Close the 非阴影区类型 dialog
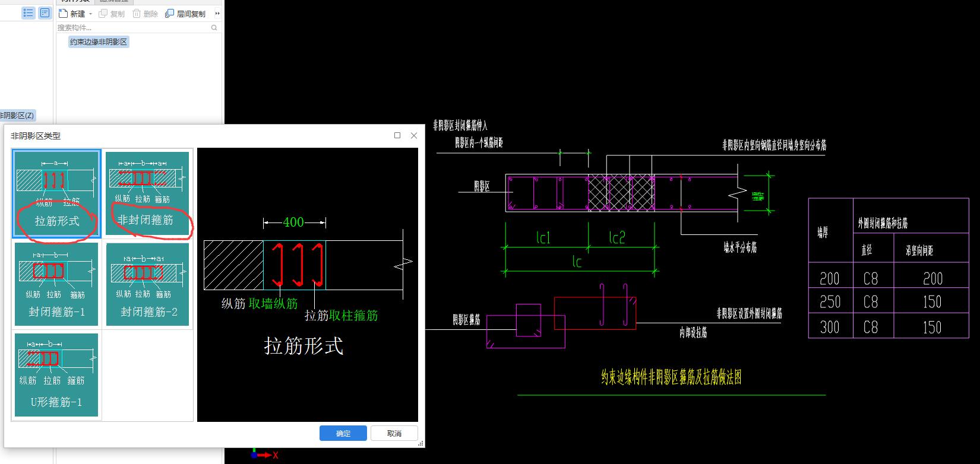 tap(414, 135)
